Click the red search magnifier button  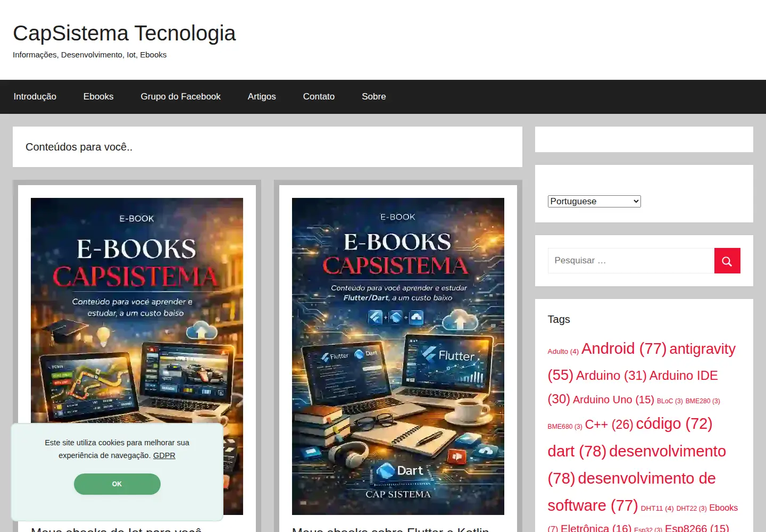click(727, 261)
